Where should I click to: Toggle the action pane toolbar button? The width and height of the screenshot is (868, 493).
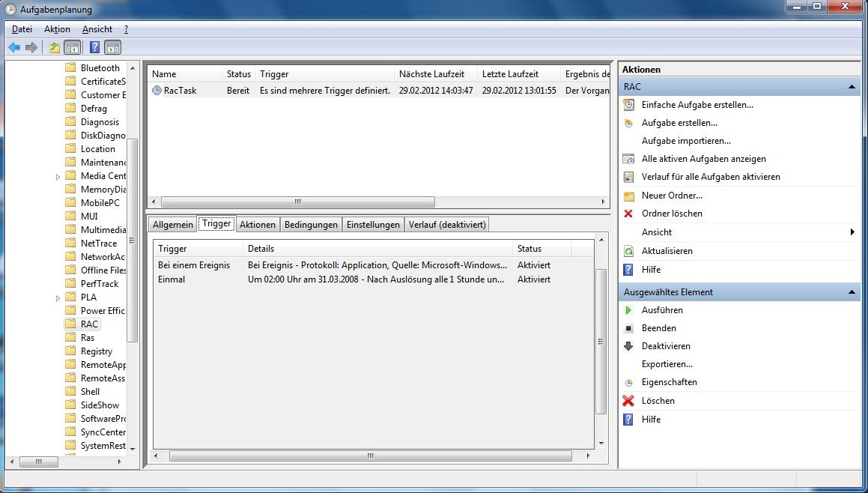point(112,48)
